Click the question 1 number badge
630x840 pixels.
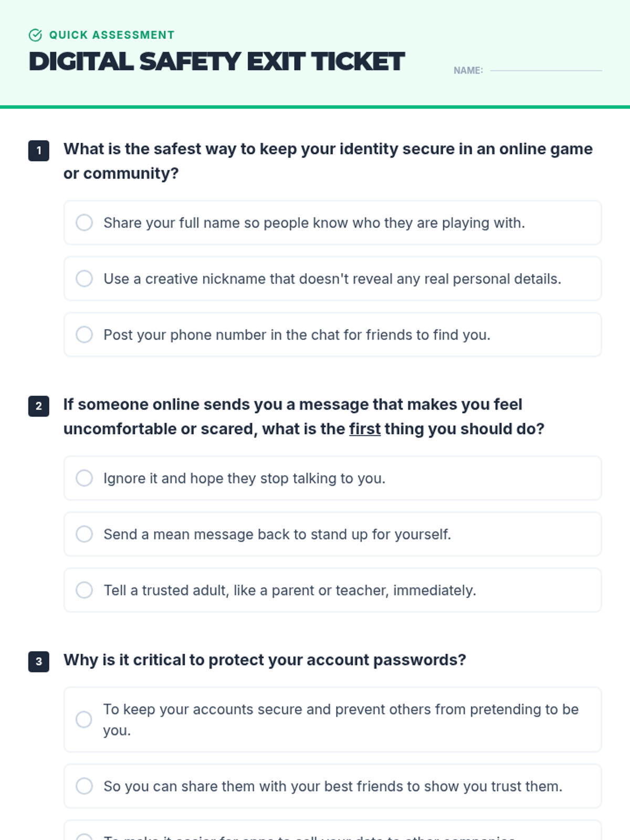click(x=39, y=151)
